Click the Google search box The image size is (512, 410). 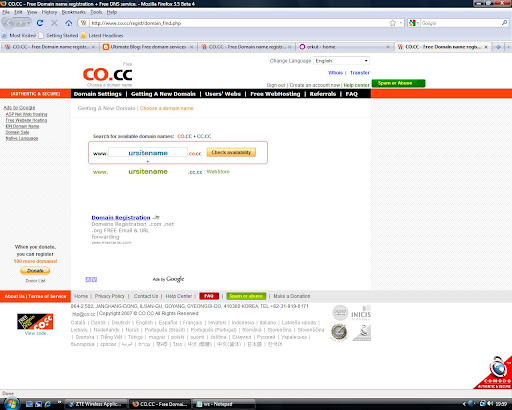click(x=460, y=23)
